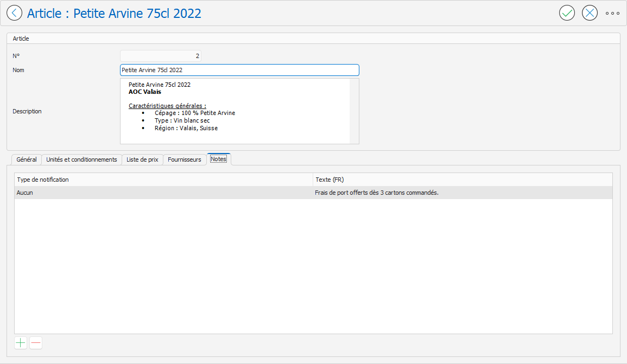Click the Notes tab

[219, 159]
